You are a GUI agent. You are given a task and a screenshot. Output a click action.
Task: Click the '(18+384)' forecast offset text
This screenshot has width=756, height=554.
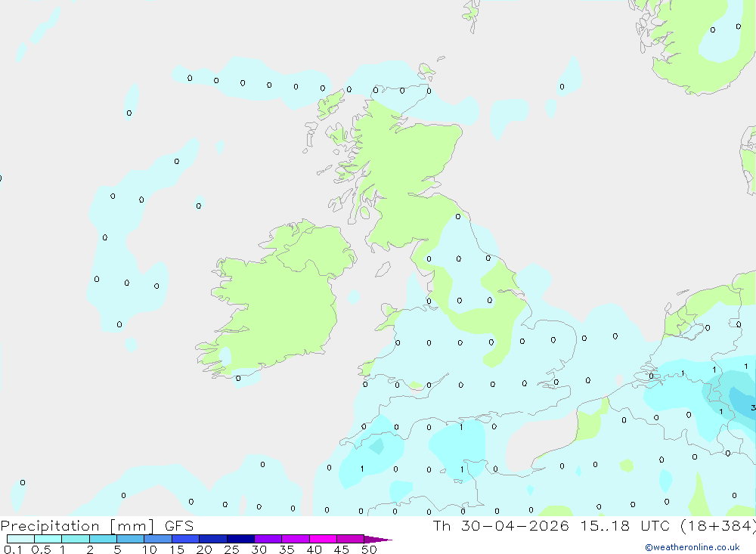pyautogui.click(x=717, y=525)
